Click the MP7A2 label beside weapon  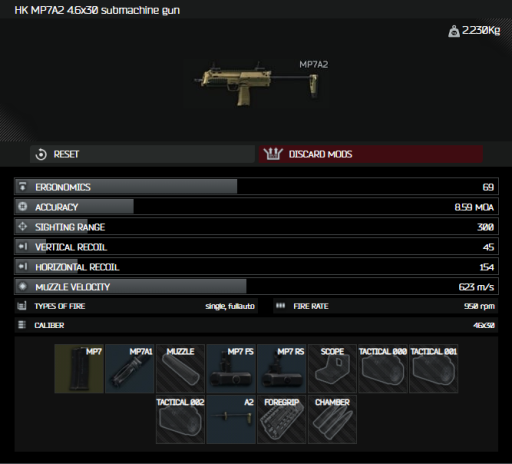pyautogui.click(x=314, y=64)
